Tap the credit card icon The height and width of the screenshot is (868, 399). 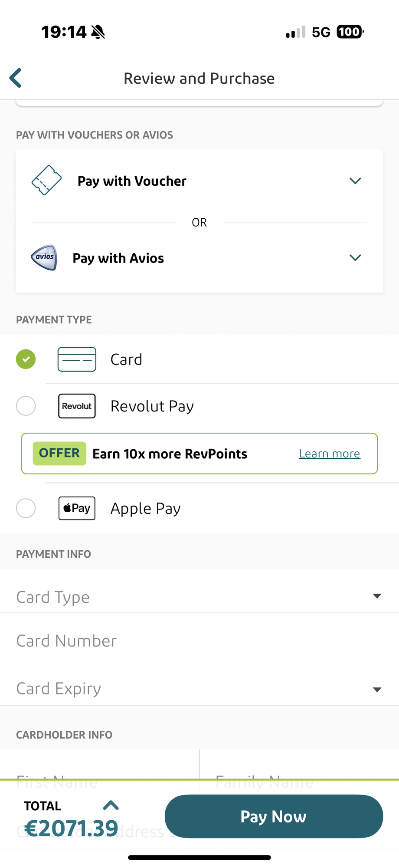click(x=77, y=359)
